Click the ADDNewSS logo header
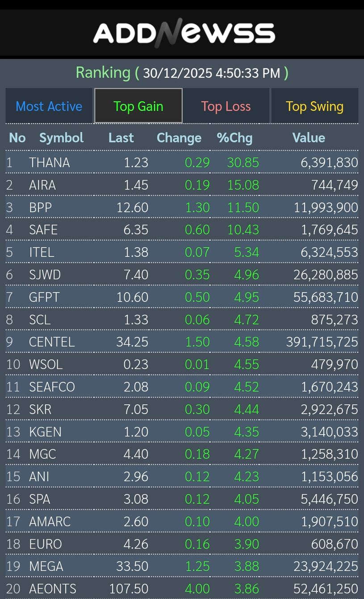The height and width of the screenshot is (599, 364). point(184,33)
